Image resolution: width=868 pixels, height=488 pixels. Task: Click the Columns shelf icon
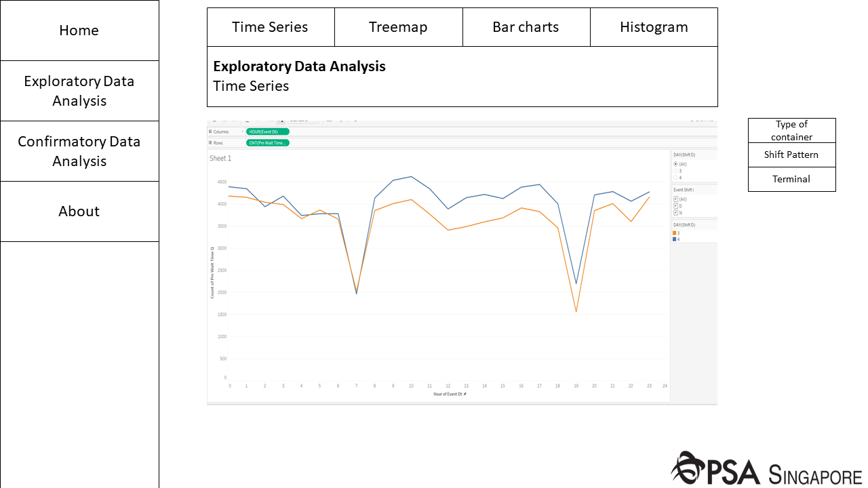click(x=210, y=131)
